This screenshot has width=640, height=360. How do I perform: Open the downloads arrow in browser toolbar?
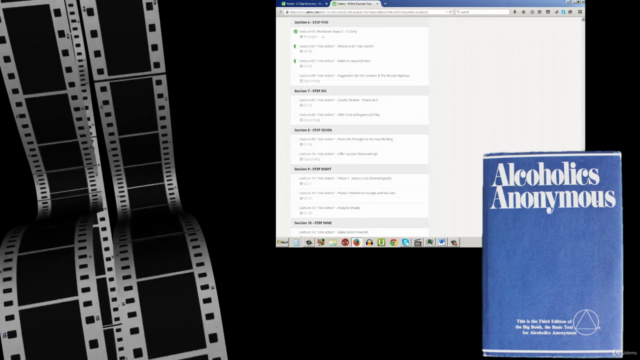point(515,12)
